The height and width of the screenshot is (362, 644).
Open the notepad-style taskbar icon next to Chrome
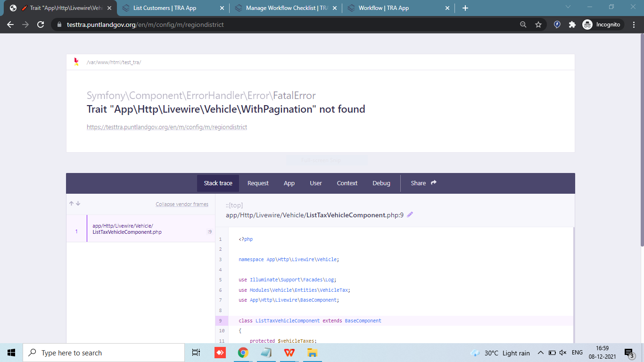(266, 353)
